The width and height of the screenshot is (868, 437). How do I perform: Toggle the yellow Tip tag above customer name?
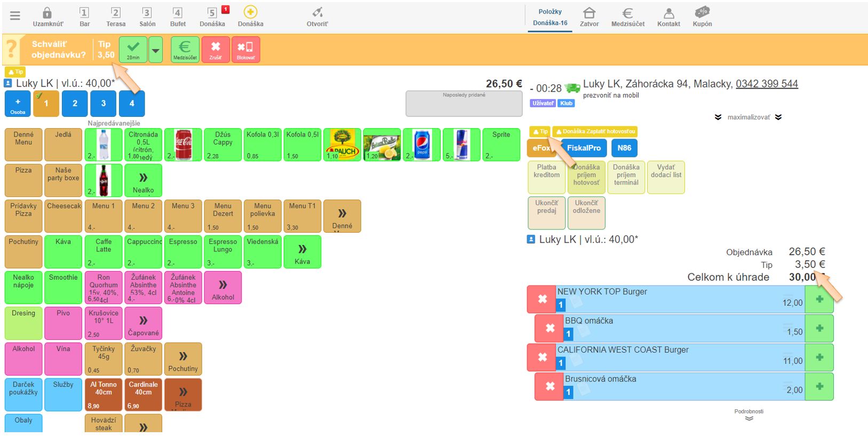(15, 72)
